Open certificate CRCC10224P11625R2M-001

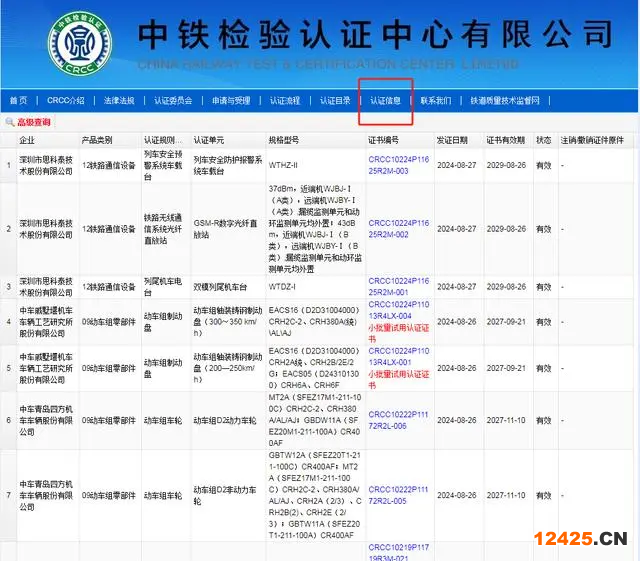tap(399, 287)
